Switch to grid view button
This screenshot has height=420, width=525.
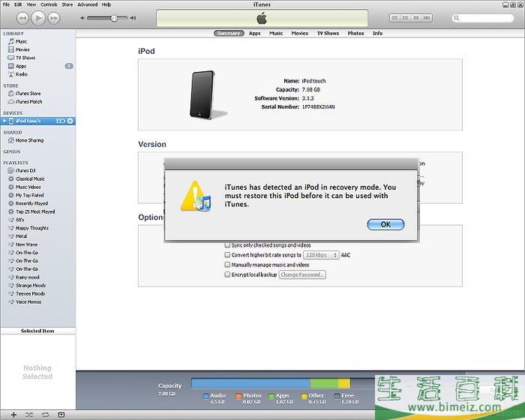416,18
